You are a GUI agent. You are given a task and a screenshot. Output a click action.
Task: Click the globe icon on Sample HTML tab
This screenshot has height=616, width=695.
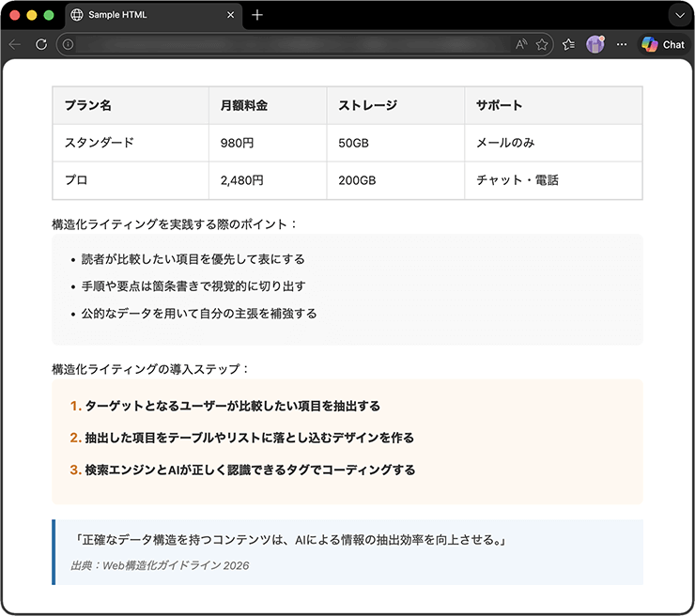point(77,15)
